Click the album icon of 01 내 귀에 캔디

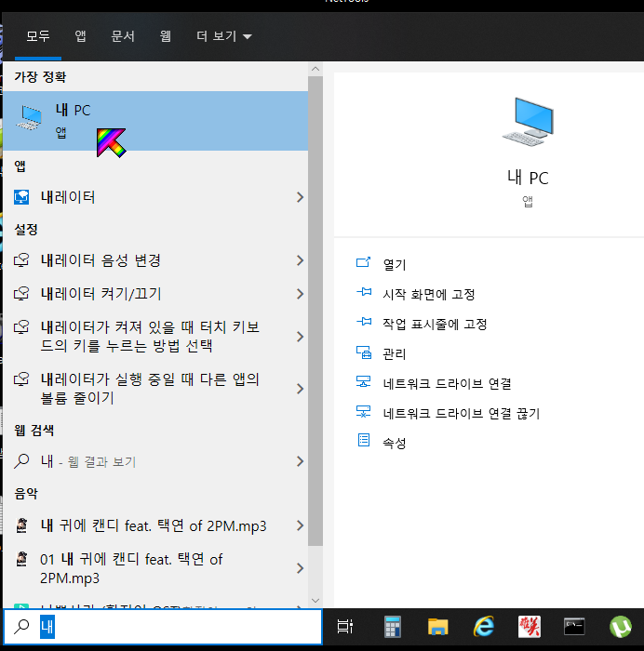(x=22, y=559)
